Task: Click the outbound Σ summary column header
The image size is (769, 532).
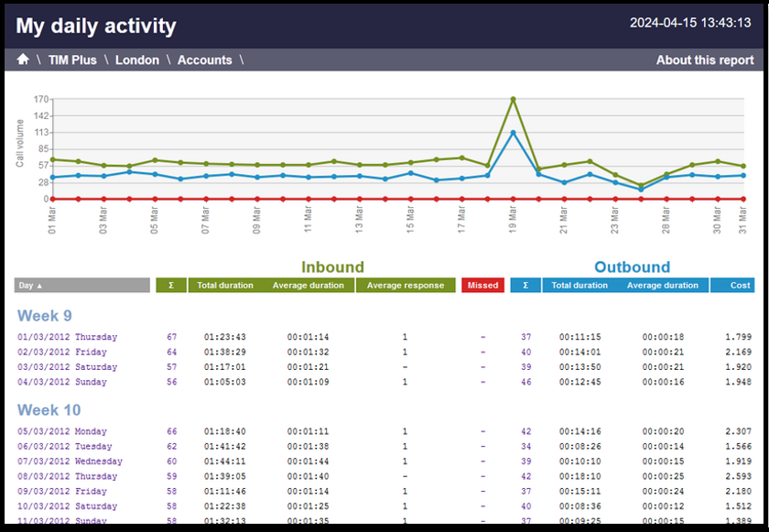Action: [525, 285]
